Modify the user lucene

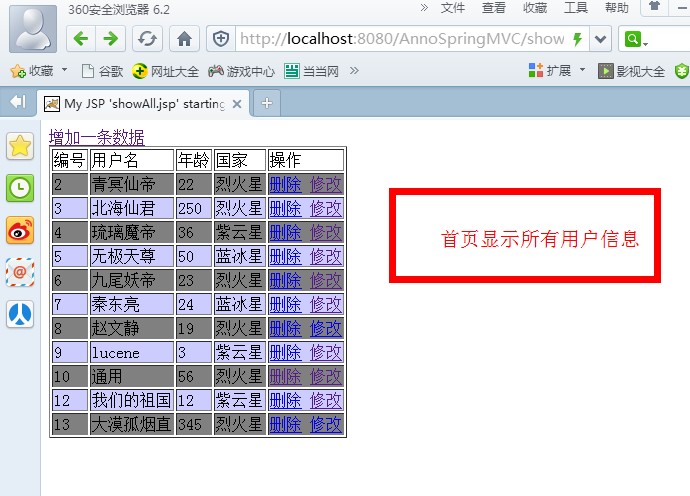click(326, 352)
